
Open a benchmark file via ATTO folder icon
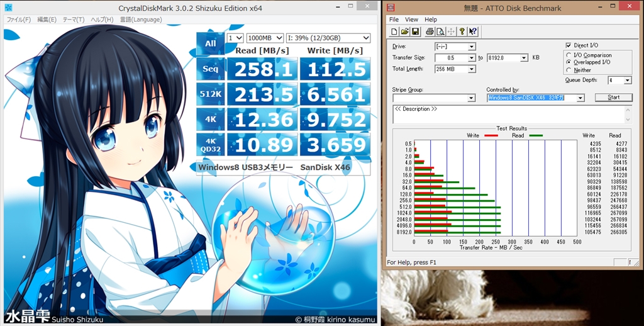tap(404, 31)
